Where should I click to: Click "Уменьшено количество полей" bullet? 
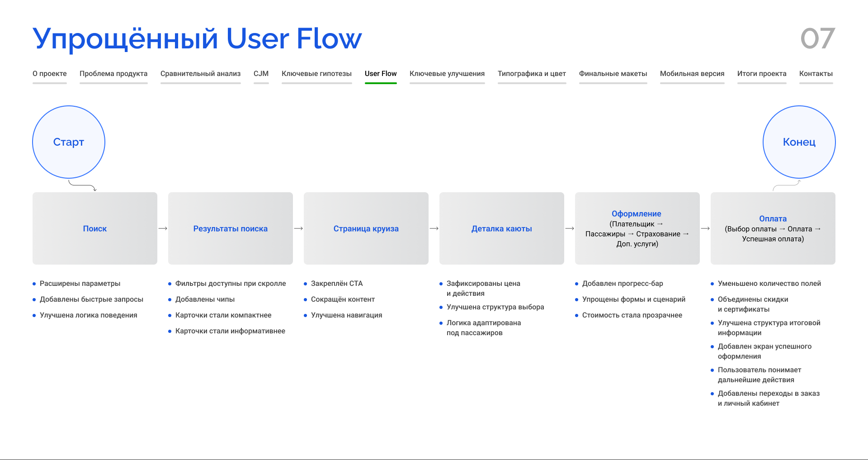tap(766, 284)
